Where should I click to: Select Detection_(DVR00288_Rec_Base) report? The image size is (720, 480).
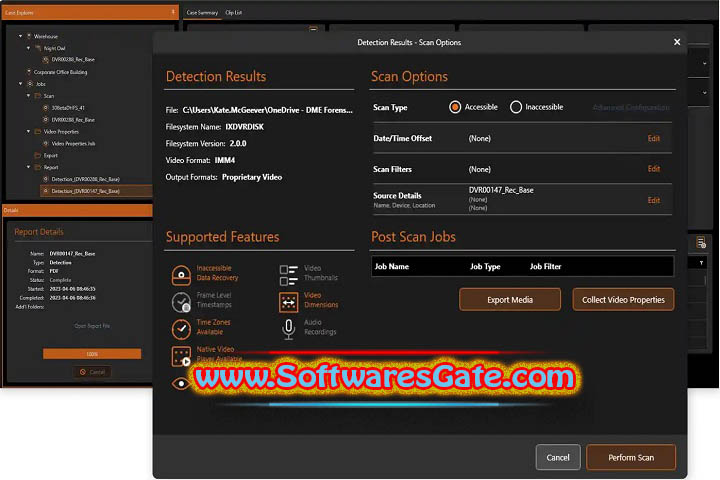coord(85,180)
